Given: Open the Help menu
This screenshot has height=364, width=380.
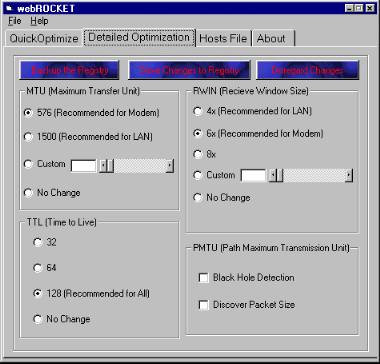Looking at the screenshot, I should click(39, 21).
